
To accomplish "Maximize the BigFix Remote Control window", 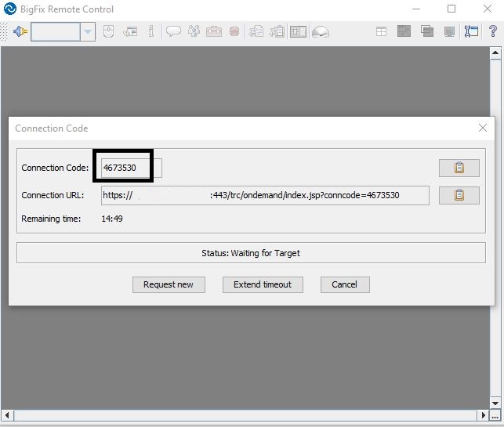I will [x=451, y=9].
